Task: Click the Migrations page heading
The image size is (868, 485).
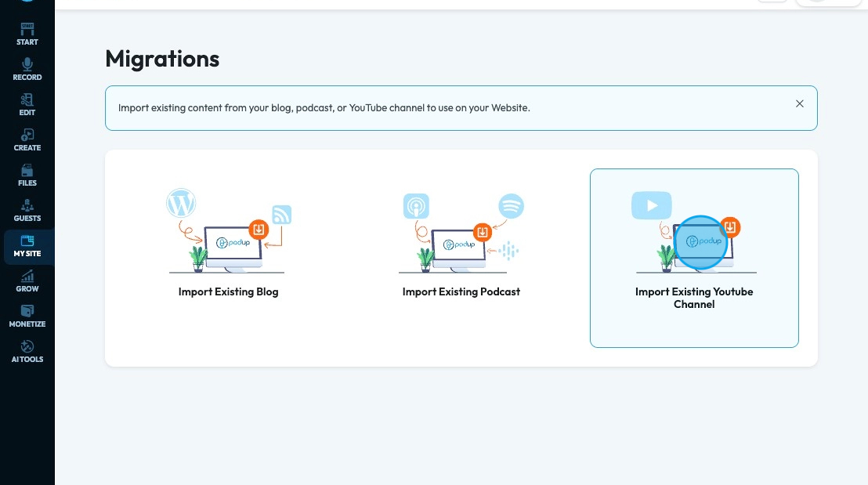Action: (x=162, y=59)
